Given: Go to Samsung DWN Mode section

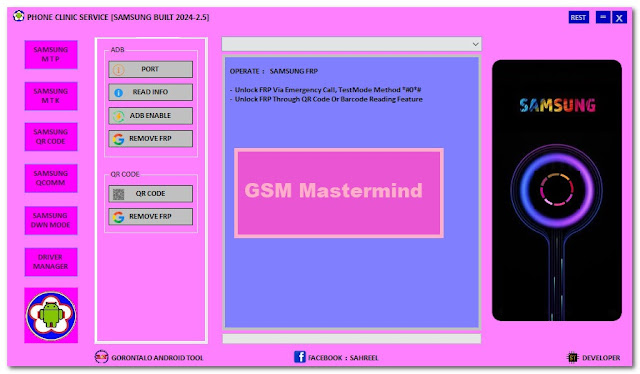Looking at the screenshot, I should (51, 220).
